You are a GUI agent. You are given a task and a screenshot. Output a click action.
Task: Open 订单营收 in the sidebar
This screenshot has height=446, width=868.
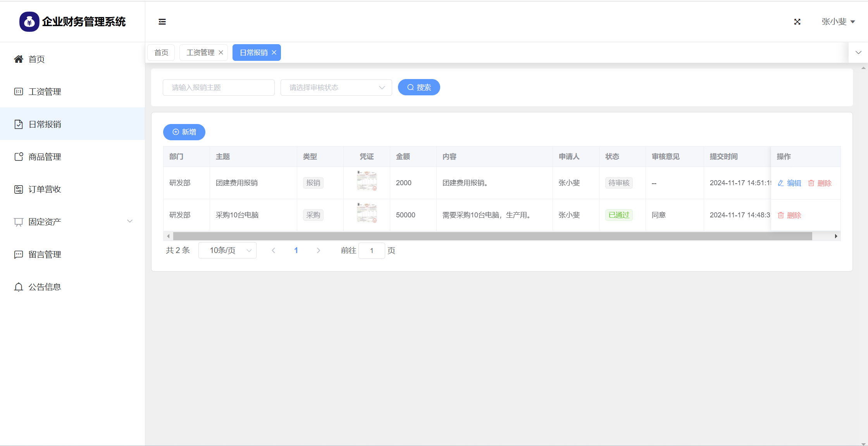pyautogui.click(x=45, y=189)
